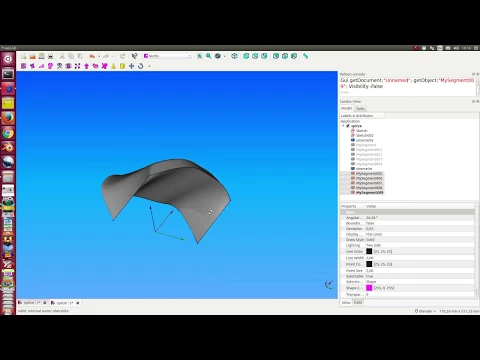Screen dimensions: 480x360
Task: Click the property panel vertical scrollbar
Action: [x=477, y=250]
